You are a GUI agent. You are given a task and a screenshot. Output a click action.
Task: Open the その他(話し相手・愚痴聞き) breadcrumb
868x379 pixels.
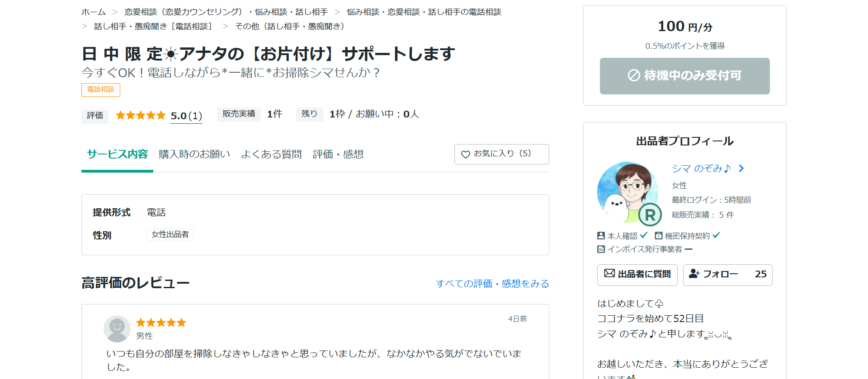[290, 27]
